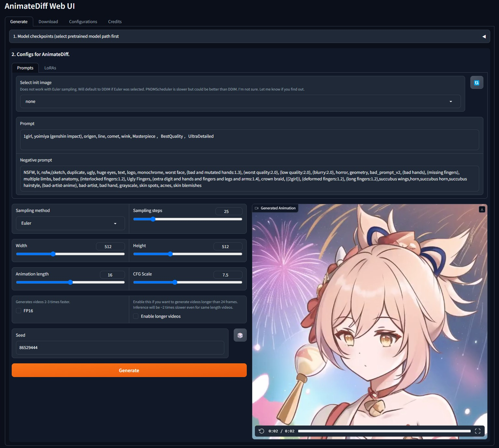Click the Height value box showing 512

(x=228, y=246)
